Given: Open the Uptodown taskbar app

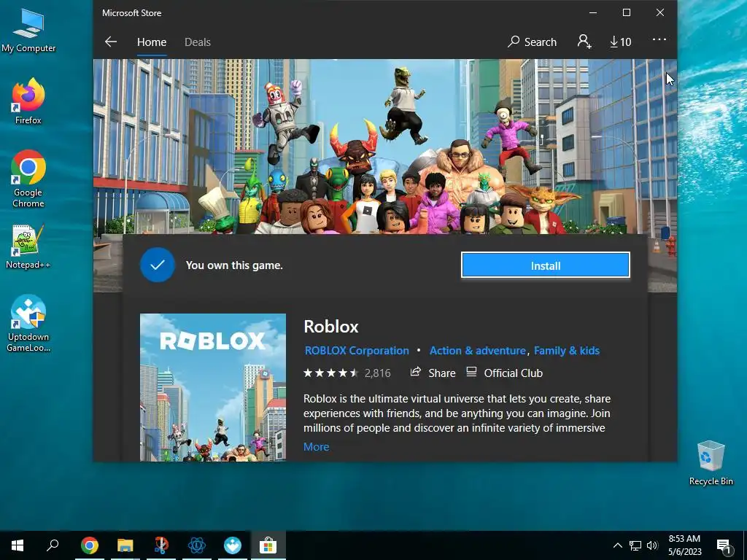Looking at the screenshot, I should pyautogui.click(x=233, y=545).
